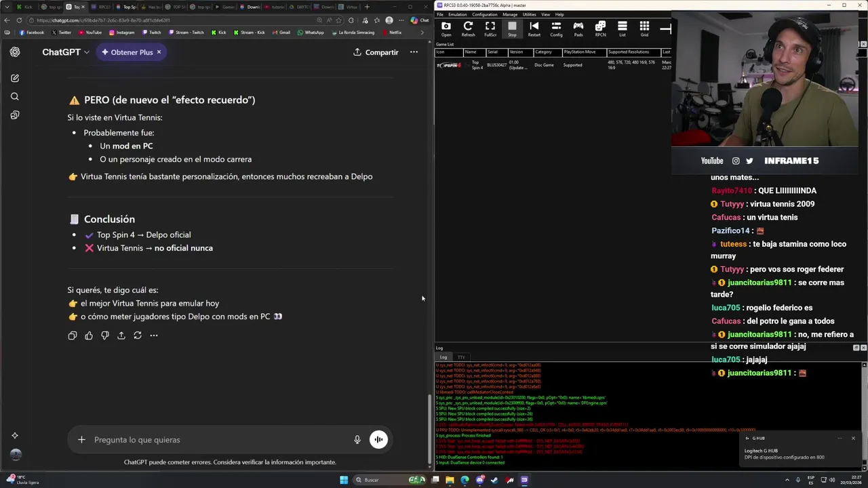
Task: Click the Refresh icon in RPCS3 toolbar
Action: point(468,29)
